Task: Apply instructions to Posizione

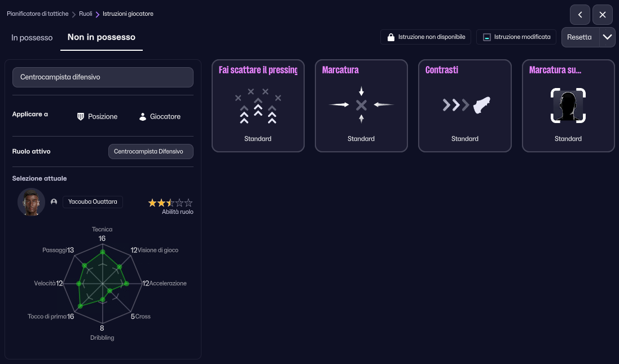Action: pos(97,116)
